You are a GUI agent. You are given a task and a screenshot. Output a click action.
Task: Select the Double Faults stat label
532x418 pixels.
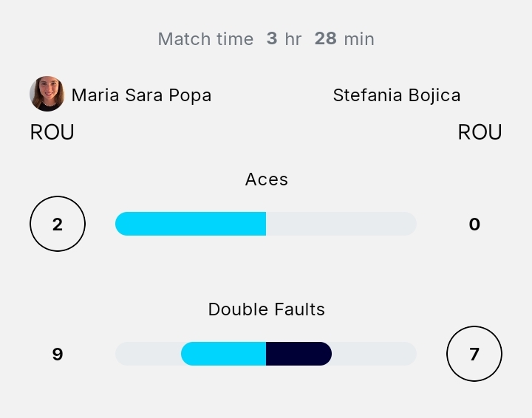click(266, 309)
